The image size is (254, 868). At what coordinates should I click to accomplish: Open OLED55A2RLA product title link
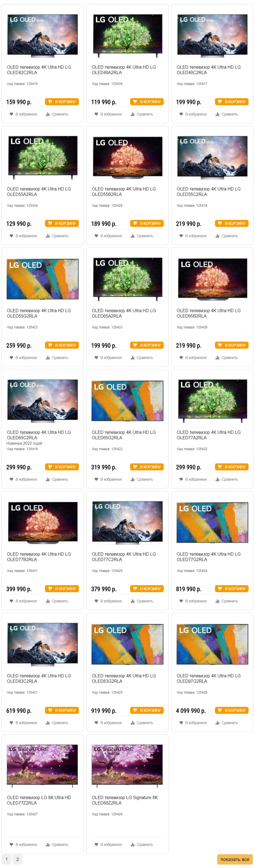[39, 191]
